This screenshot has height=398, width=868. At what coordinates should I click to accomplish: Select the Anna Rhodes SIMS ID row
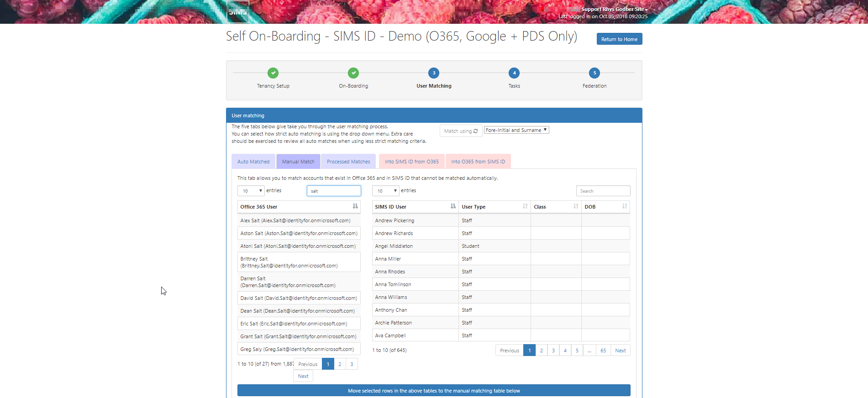501,272
